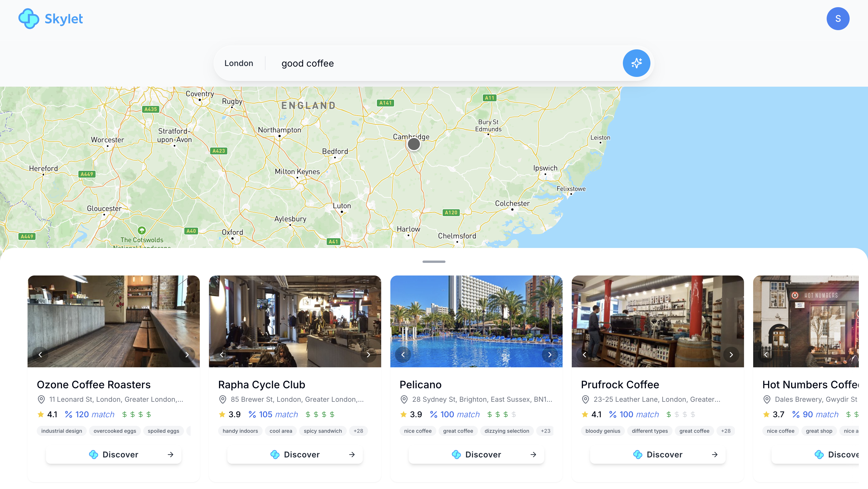Image resolution: width=868 pixels, height=489 pixels.
Task: Click Ozone's four-dollar price indicator
Action: [x=136, y=415]
